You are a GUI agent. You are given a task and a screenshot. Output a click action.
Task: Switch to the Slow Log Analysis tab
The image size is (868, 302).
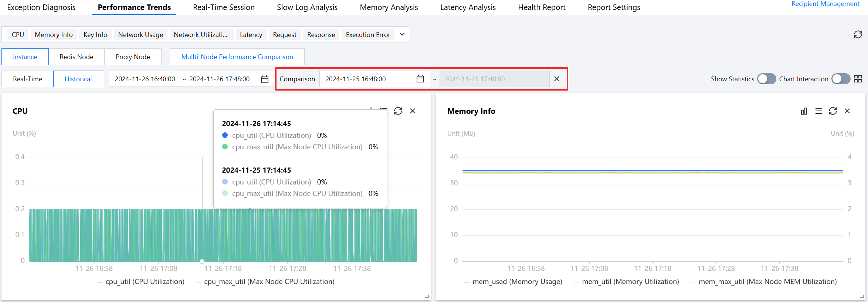pos(307,7)
